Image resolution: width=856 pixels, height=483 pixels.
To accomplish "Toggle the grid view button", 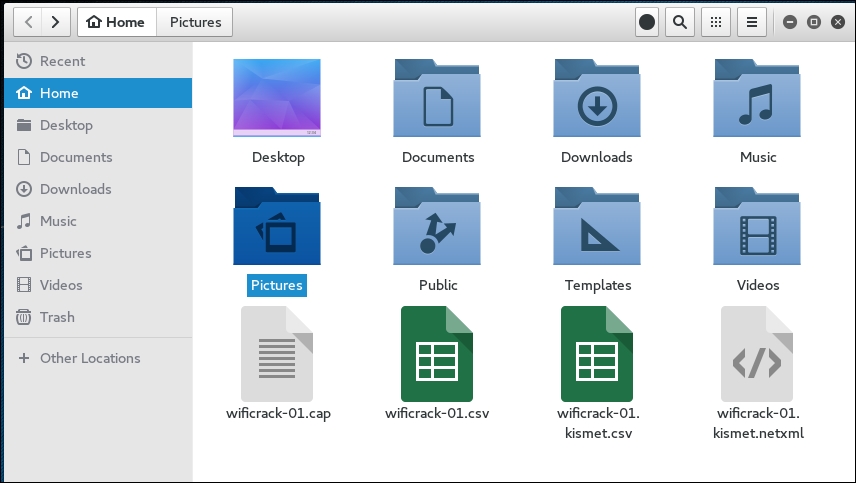I will [x=714, y=22].
